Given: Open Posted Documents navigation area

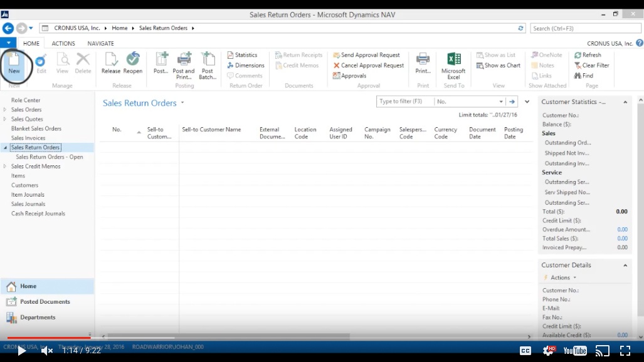Looking at the screenshot, I should coord(47,302).
